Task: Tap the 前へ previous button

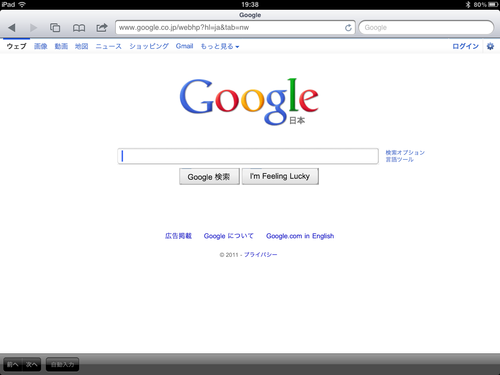Action: [x=13, y=365]
